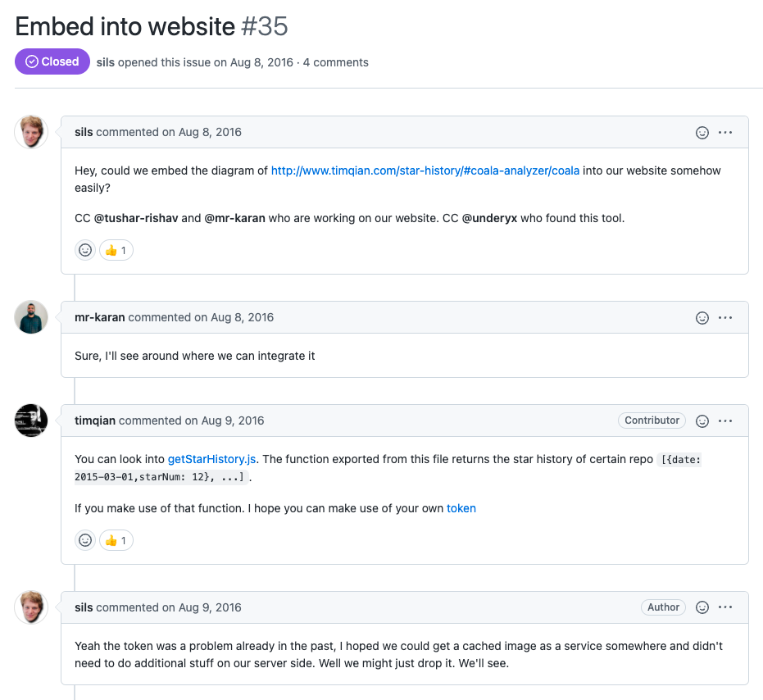Open the timqian.com star-history link
This screenshot has height=700, width=763.
(x=425, y=170)
